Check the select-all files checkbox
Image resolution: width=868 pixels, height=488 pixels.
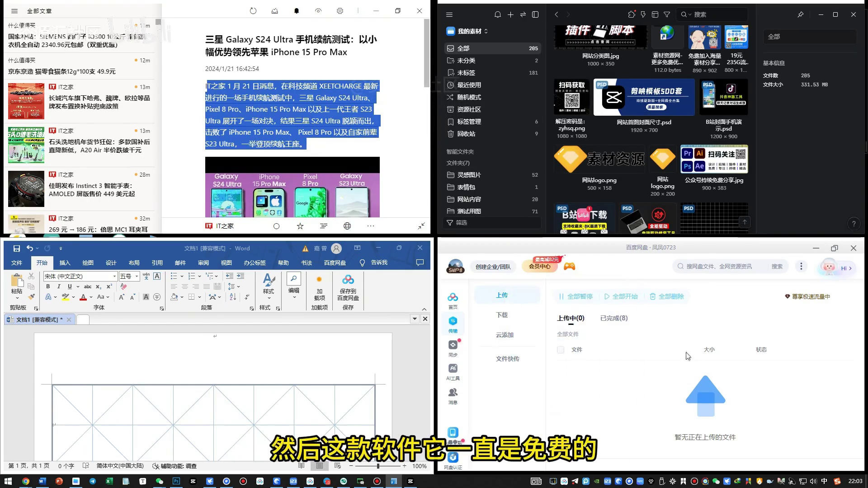561,350
